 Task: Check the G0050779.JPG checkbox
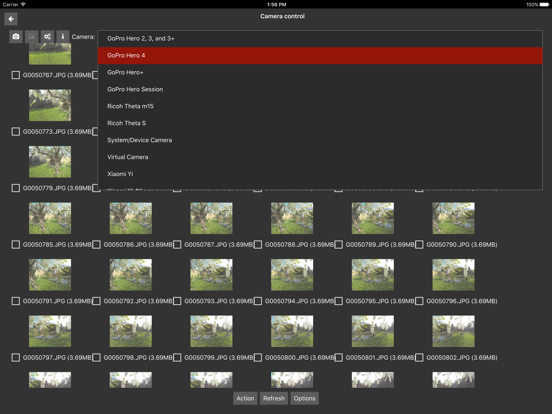tap(15, 188)
